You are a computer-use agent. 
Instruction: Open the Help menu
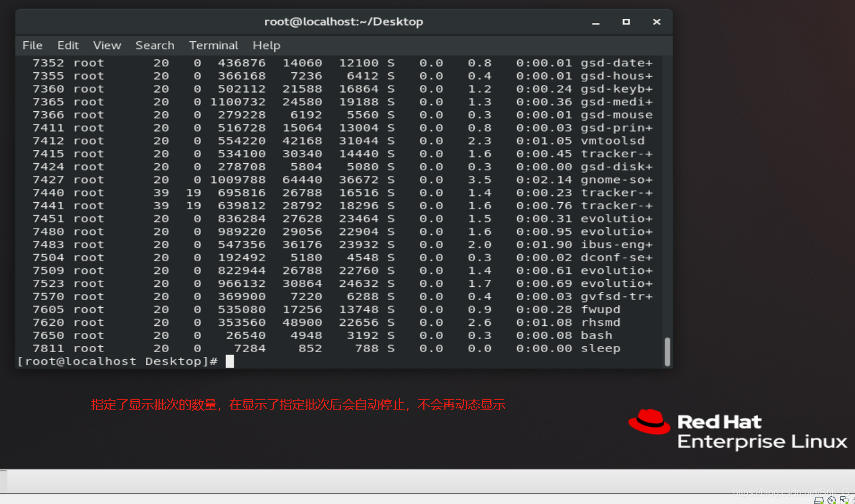[266, 45]
